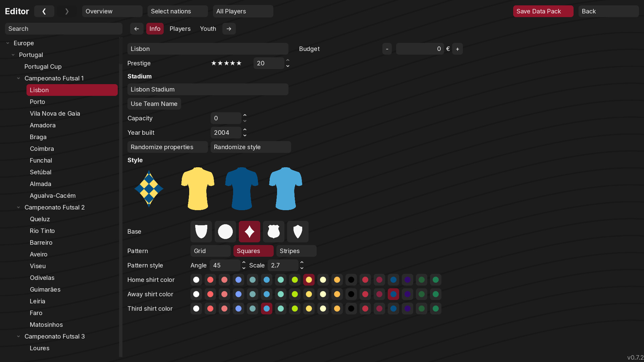The image size is (644, 362).
Task: Click the forward arrow next to Youth
Action: click(229, 28)
